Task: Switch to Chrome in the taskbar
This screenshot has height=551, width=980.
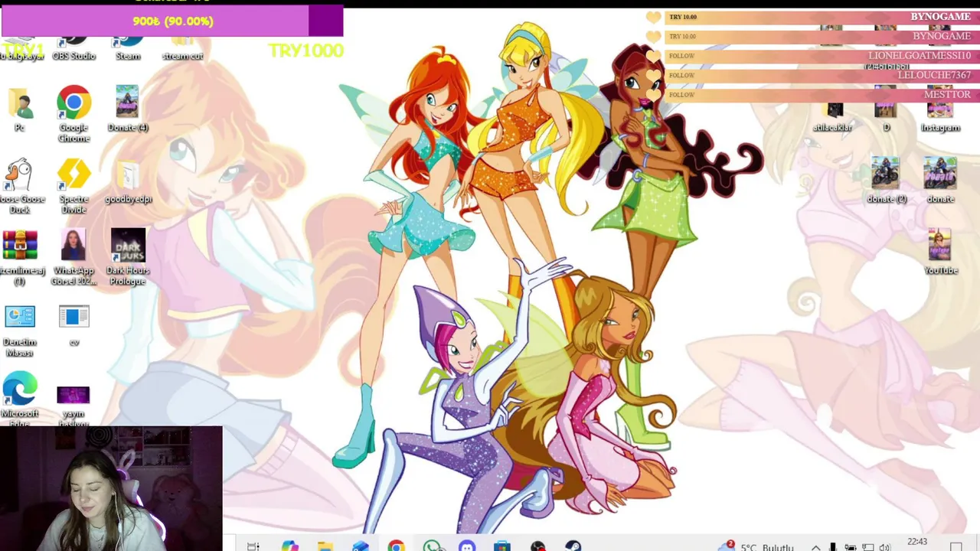Action: click(x=396, y=546)
